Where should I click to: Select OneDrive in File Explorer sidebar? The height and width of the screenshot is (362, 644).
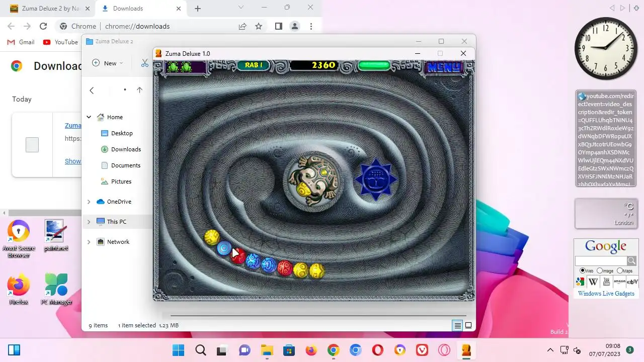tap(119, 202)
